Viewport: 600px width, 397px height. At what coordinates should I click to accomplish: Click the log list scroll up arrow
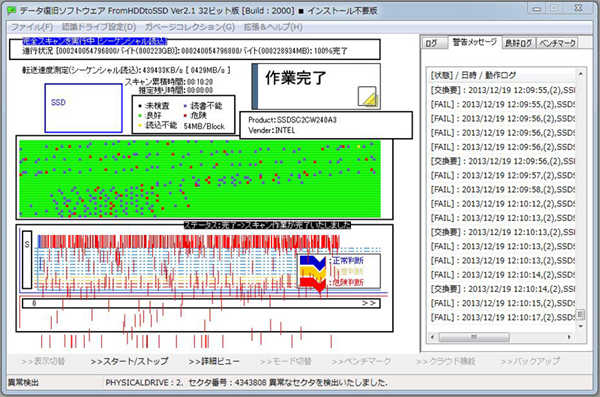click(x=580, y=74)
